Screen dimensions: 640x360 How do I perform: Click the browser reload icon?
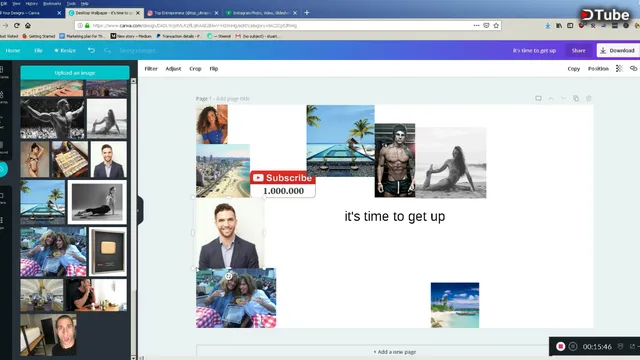coord(17,25)
